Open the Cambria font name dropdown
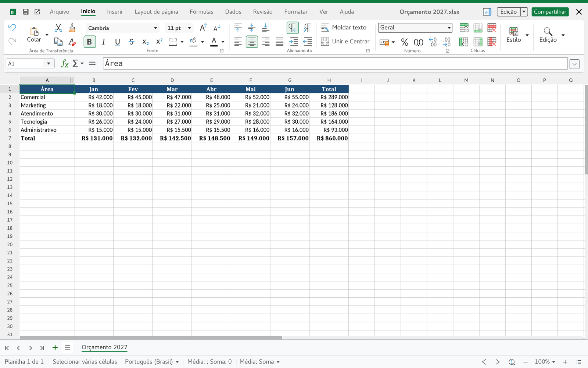 point(155,28)
